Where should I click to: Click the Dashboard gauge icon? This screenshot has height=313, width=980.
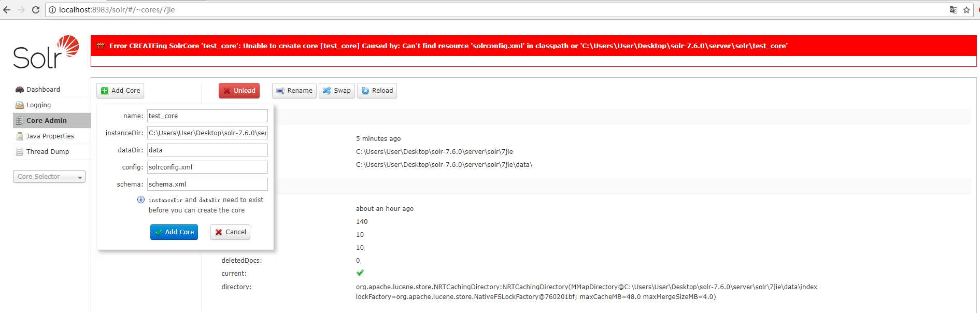click(20, 90)
